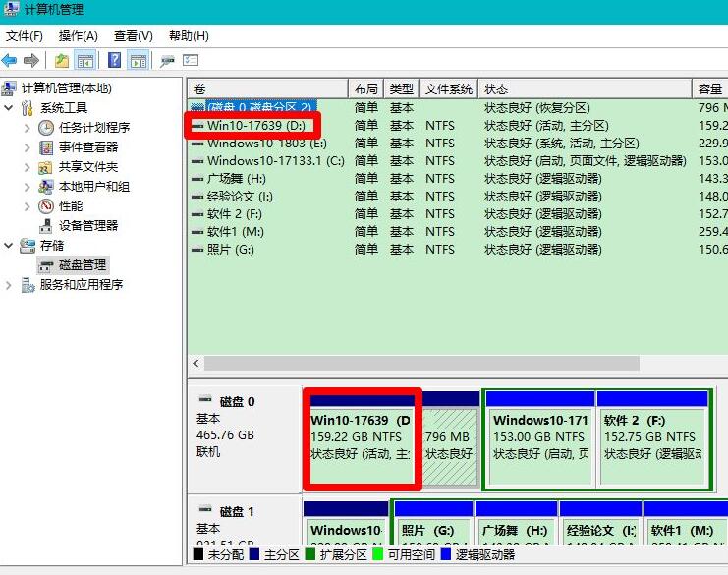Screen dimensions: 728x575
Task: Click the black 未分配 legend swatch
Action: (198, 554)
